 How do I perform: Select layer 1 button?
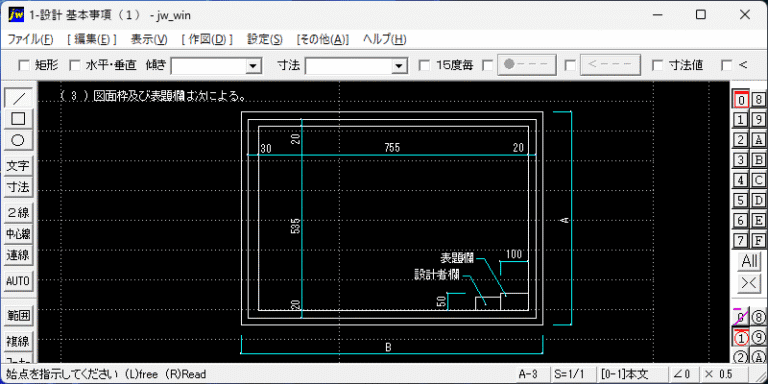click(x=742, y=120)
